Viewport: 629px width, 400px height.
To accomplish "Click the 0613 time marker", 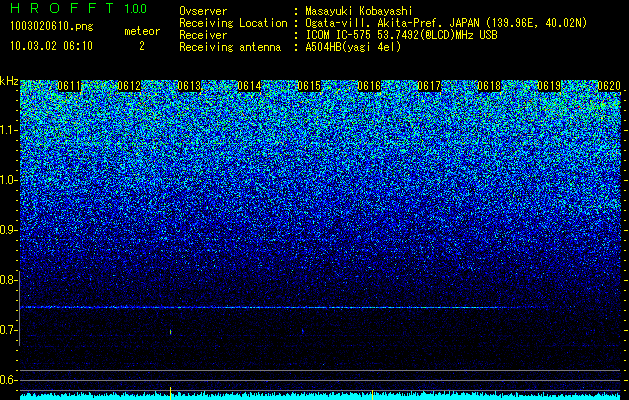I will coord(189,86).
